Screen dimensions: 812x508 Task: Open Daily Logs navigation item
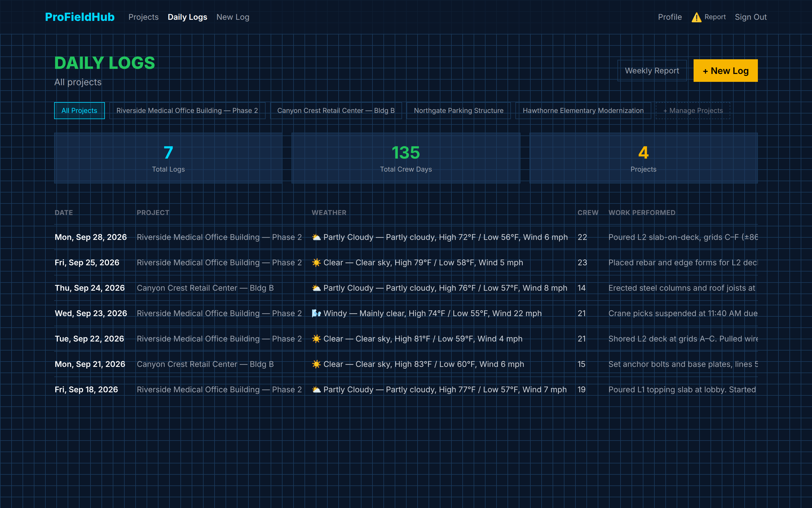(x=187, y=17)
